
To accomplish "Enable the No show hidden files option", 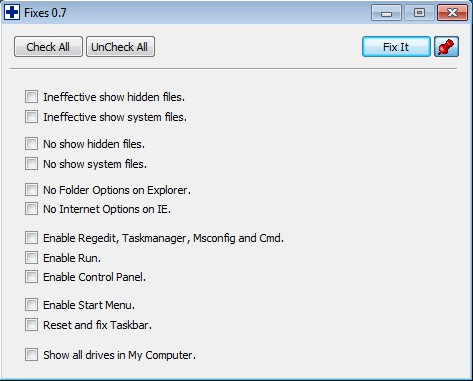I will tap(31, 144).
